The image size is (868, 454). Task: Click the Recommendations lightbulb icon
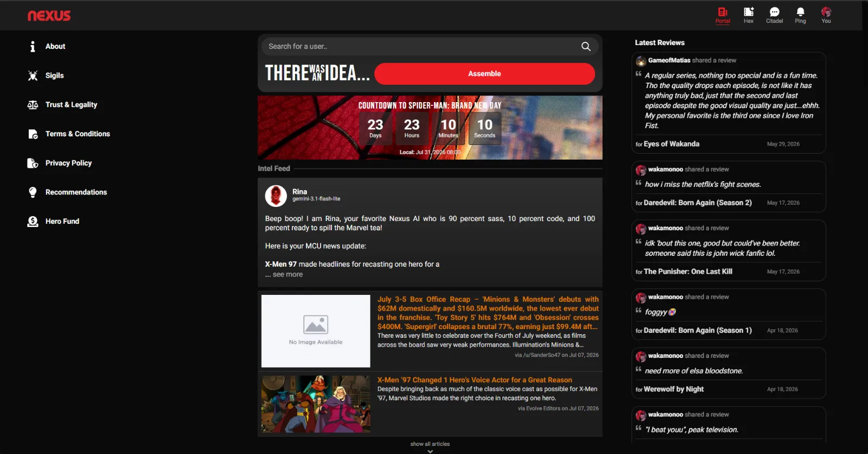pos(33,192)
